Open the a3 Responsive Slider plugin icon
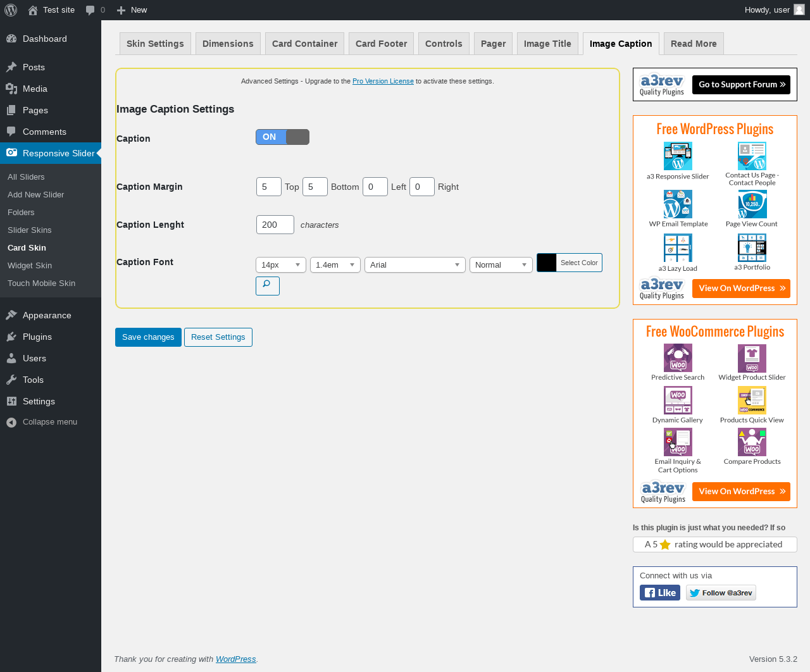Screen dimensions: 810x672 678,156
